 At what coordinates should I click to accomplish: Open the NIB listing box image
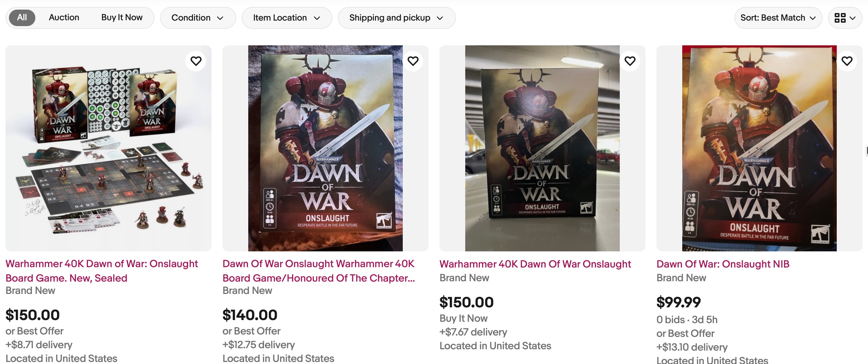click(759, 148)
